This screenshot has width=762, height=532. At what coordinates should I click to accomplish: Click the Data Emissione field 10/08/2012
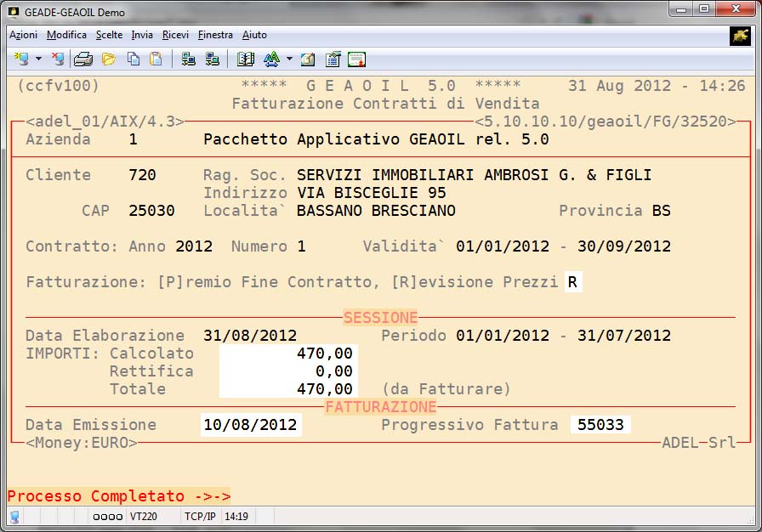[x=251, y=425]
